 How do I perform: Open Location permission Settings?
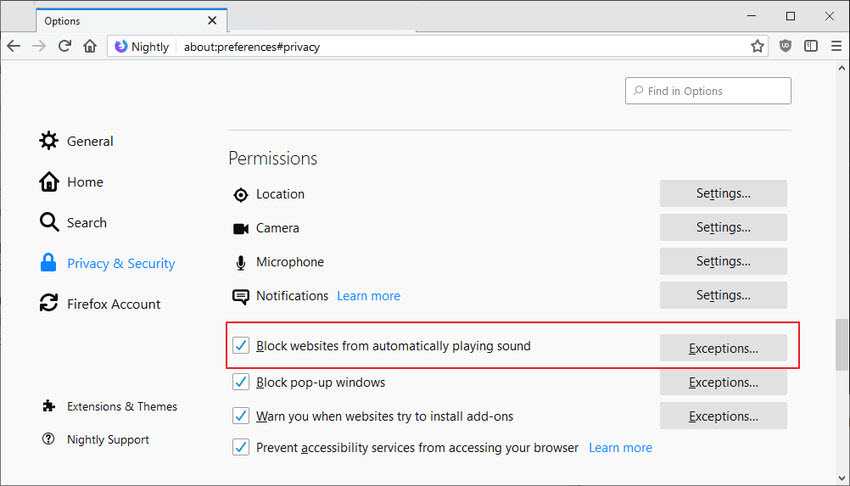[x=723, y=193]
